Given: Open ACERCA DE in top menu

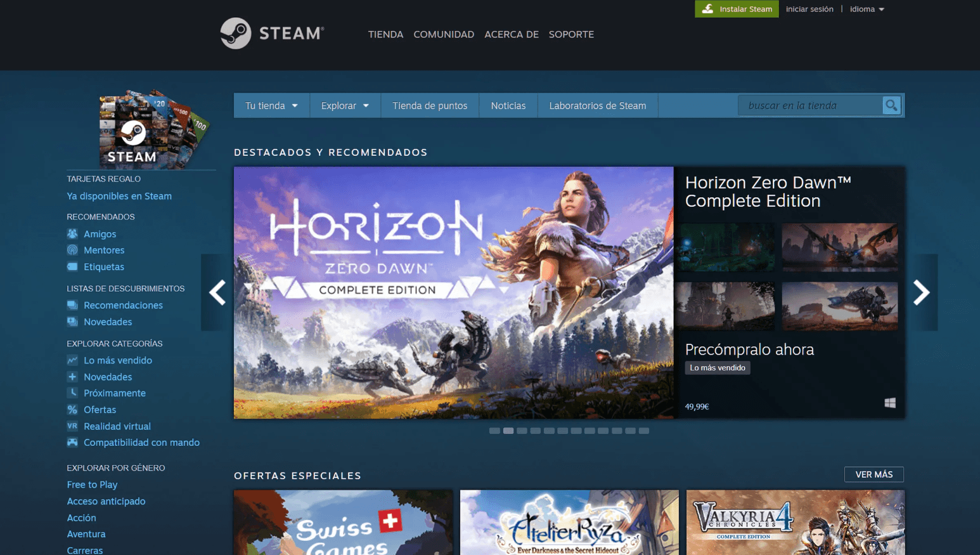Looking at the screenshot, I should [512, 34].
